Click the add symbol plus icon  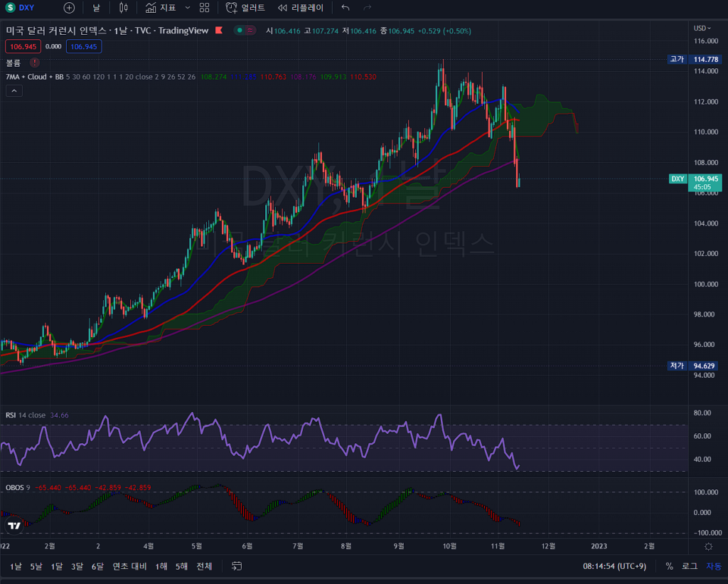69,8
